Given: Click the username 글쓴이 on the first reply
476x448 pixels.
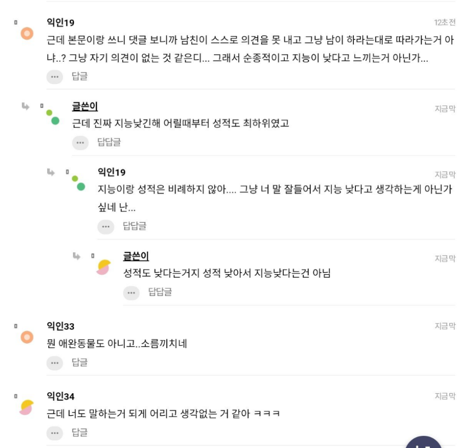Looking at the screenshot, I should (x=85, y=106).
